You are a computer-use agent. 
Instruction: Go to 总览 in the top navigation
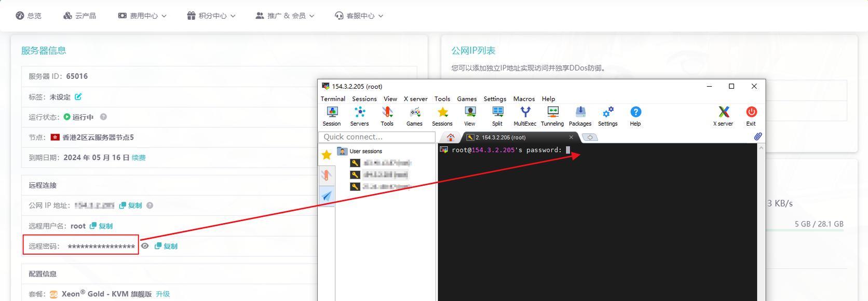(29, 16)
